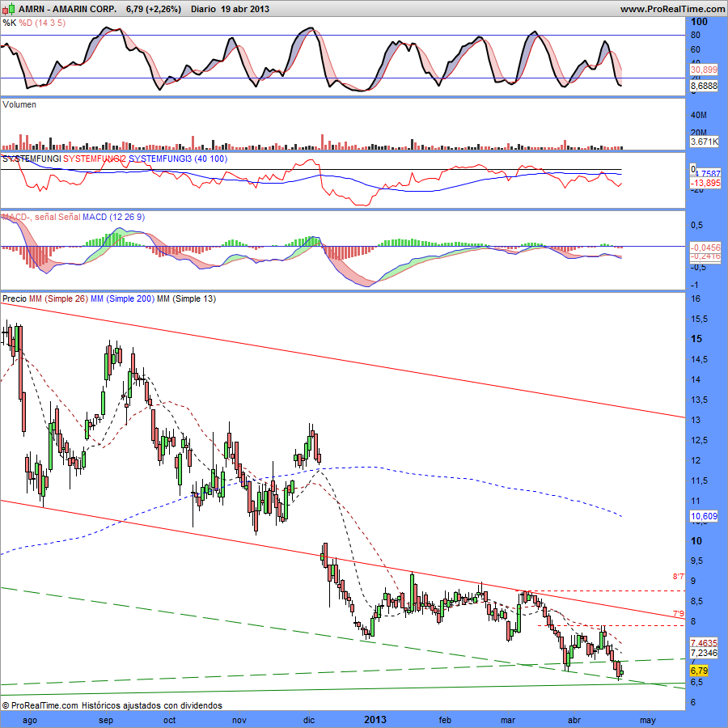The width and height of the screenshot is (728, 728).
Task: Click the 14,5 level on price axis
Action: pos(699,359)
